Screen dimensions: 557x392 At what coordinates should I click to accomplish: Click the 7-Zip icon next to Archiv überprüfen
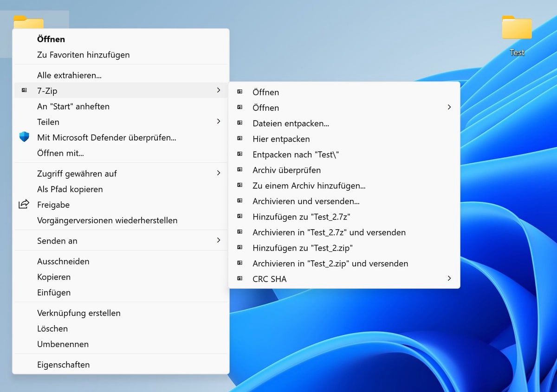[x=240, y=170]
